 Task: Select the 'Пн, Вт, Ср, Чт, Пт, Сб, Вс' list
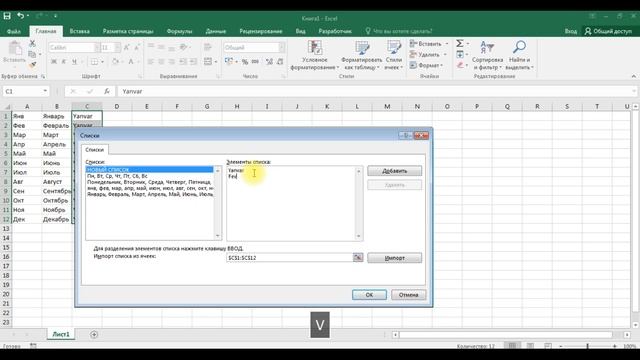(149, 176)
